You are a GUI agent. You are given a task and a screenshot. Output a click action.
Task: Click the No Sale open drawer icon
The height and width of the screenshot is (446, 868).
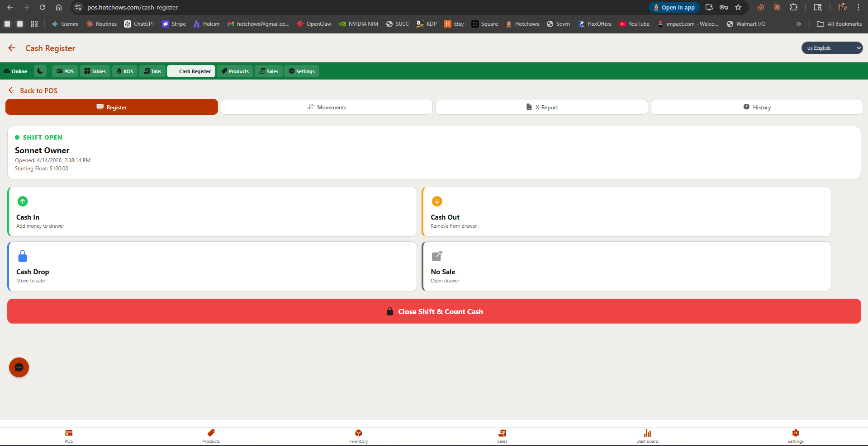point(437,256)
